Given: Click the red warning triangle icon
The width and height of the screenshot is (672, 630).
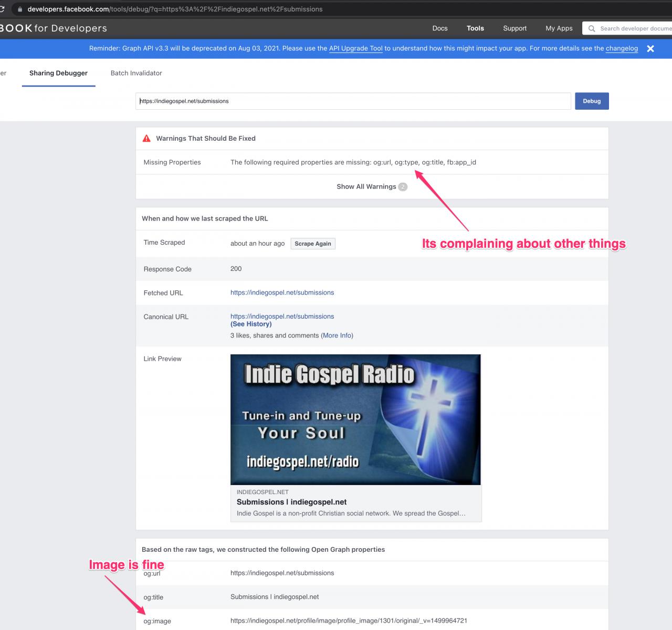Looking at the screenshot, I should click(x=146, y=139).
